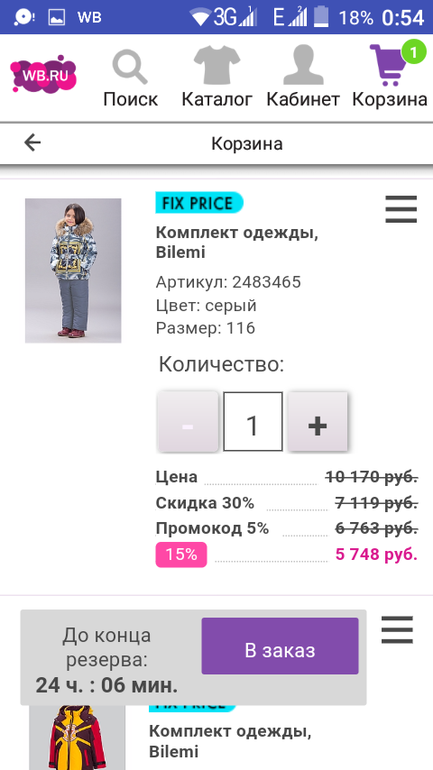Tap the pink 15% discount badge

[181, 555]
